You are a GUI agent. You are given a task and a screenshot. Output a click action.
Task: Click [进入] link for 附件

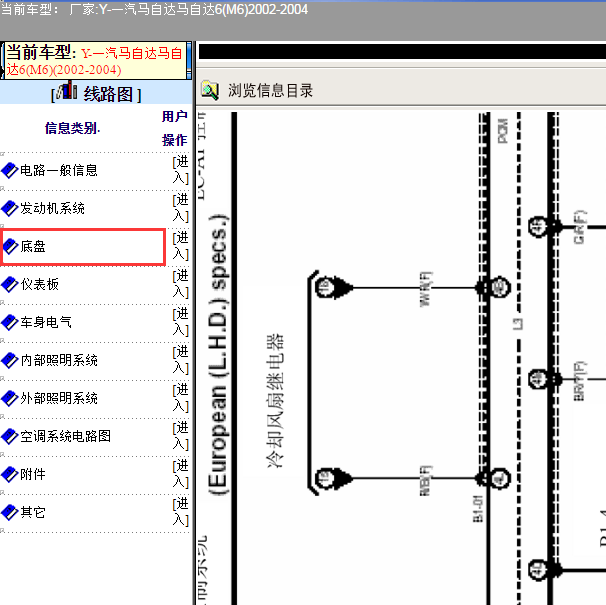(180, 474)
